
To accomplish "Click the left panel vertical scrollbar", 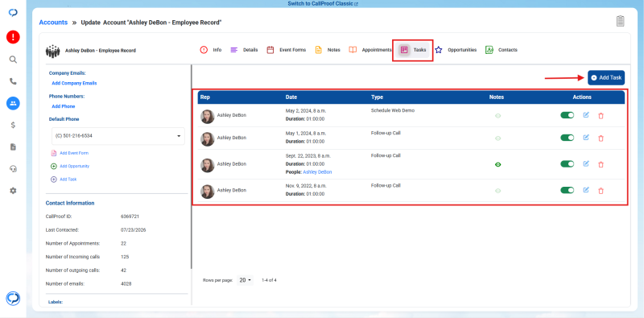I will 191,167.
